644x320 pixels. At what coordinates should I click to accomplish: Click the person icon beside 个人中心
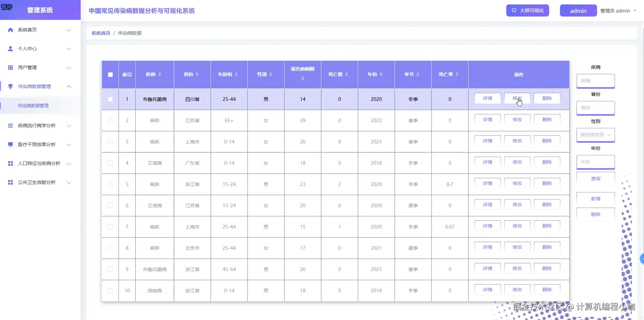click(x=11, y=49)
